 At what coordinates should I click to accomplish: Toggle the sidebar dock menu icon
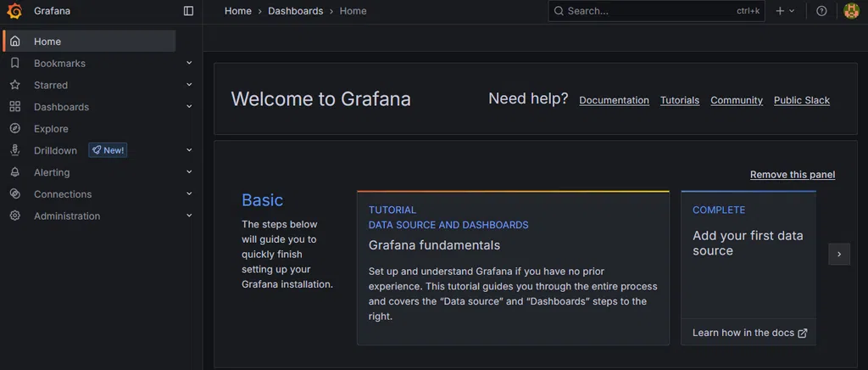click(189, 11)
